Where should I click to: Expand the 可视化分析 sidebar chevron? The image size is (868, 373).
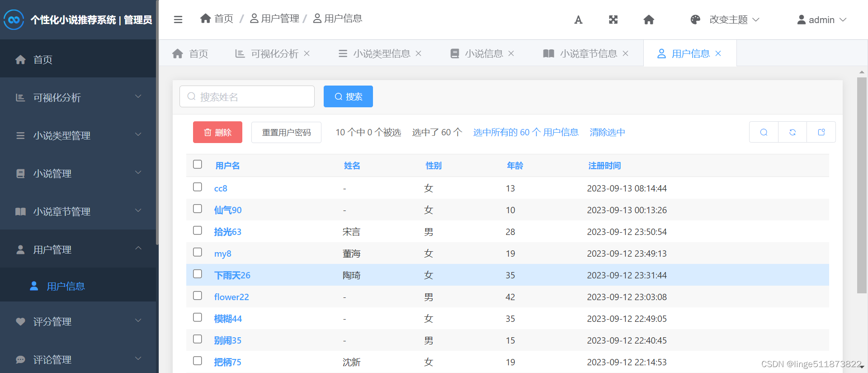[x=138, y=96]
